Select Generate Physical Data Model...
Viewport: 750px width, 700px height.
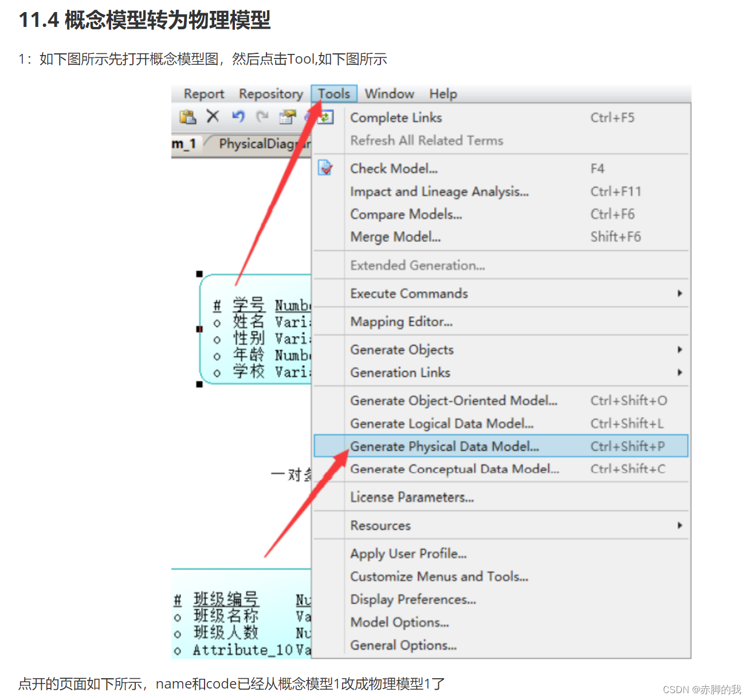[500, 446]
